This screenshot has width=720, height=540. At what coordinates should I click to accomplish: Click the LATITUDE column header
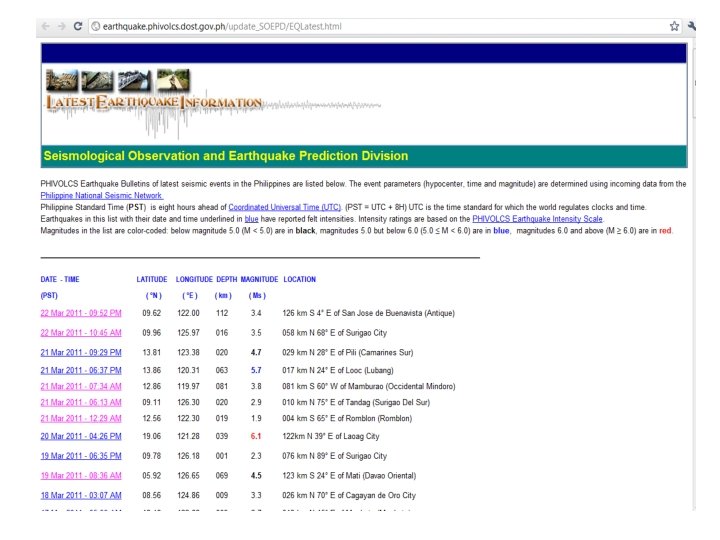152,279
